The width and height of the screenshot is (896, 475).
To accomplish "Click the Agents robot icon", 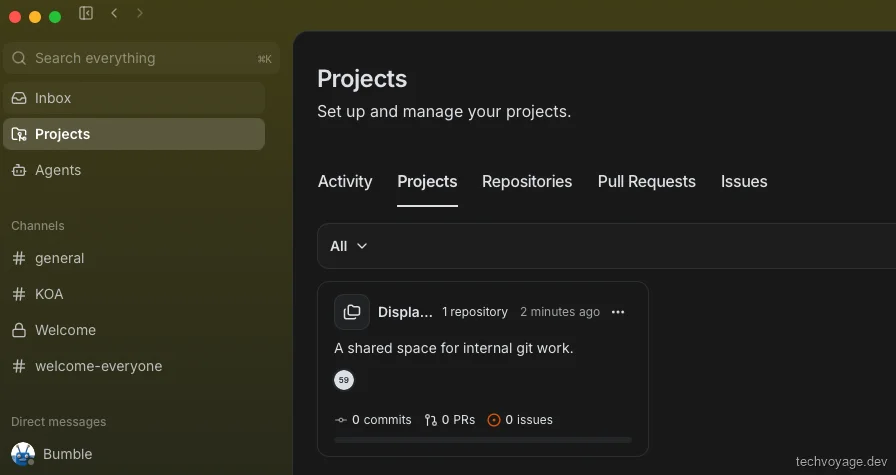I will [x=19, y=170].
